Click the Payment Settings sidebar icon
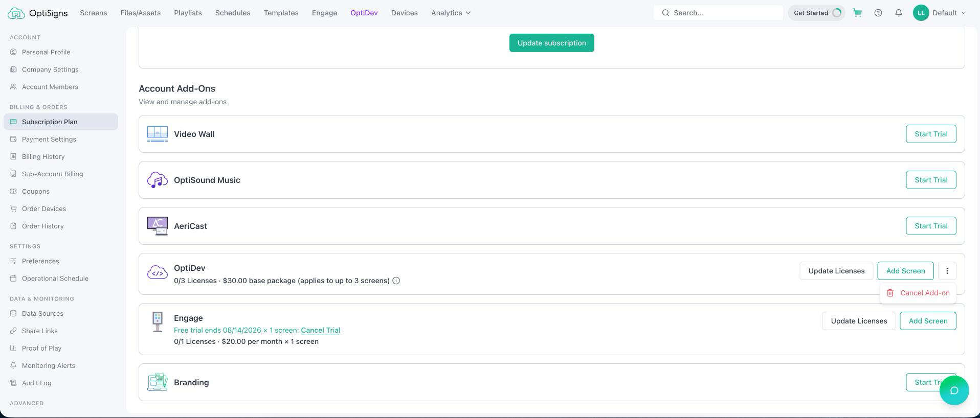The height and width of the screenshot is (418, 980). click(x=13, y=139)
